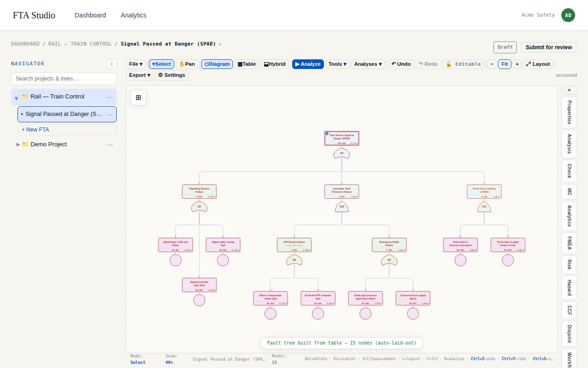
Task: Toggle the Editable lock button
Action: 464,64
